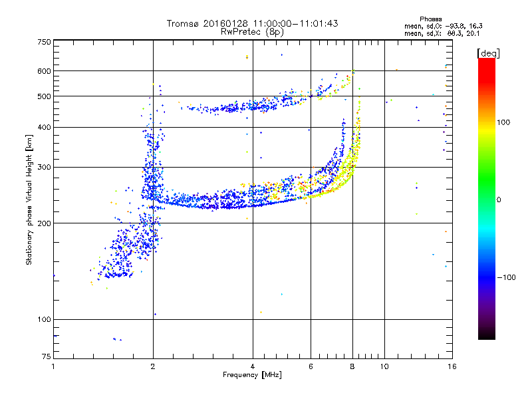The height and width of the screenshot is (399, 532).
Task: Click the black bottom of the colorbar
Action: [x=487, y=334]
